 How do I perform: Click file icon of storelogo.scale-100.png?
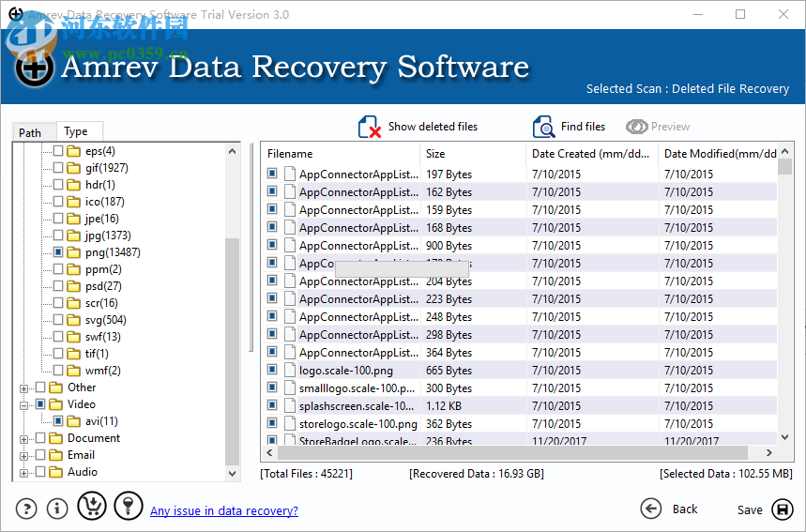pyautogui.click(x=290, y=423)
